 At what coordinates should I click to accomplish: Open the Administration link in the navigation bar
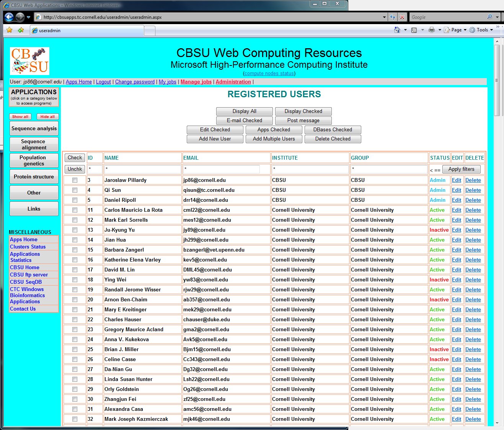coord(233,82)
